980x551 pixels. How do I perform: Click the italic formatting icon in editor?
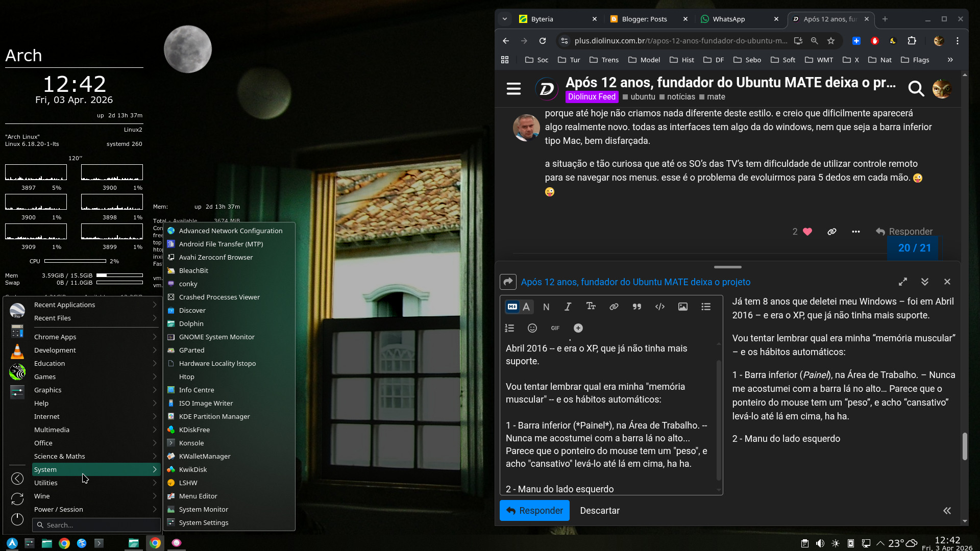pyautogui.click(x=568, y=307)
